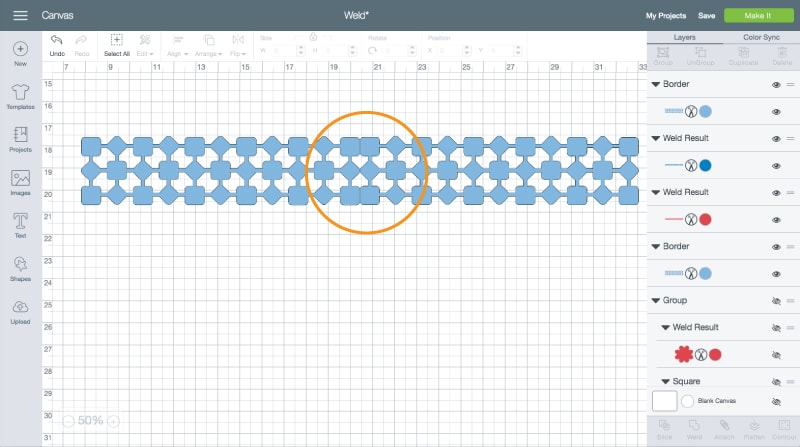Switch to the Color Sync tab

(x=761, y=38)
